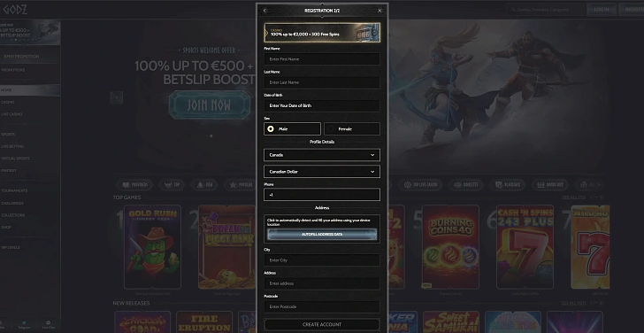Focus the City input field
Viewport: 644px width, 333px height.
coord(322,260)
